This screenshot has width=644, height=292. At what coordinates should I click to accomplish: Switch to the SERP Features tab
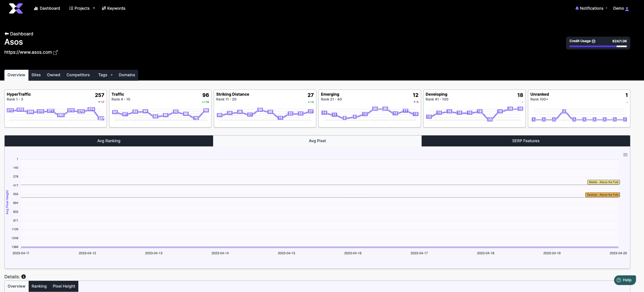point(525,141)
